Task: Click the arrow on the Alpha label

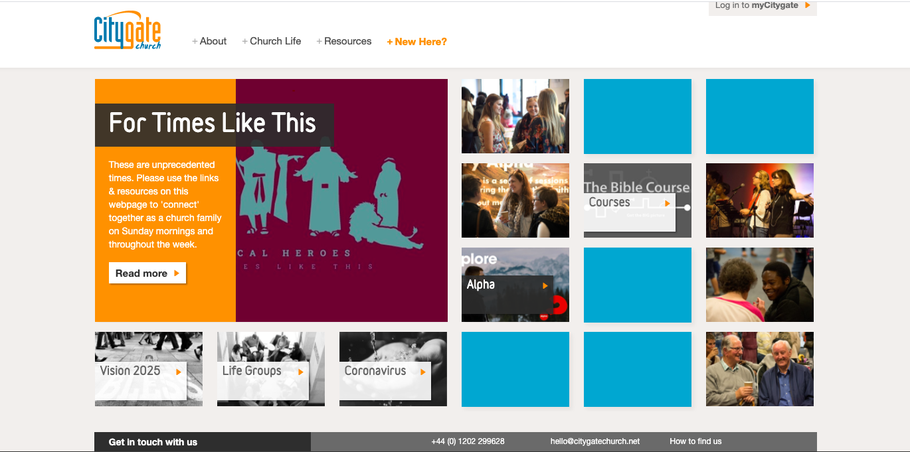Action: coord(545,285)
